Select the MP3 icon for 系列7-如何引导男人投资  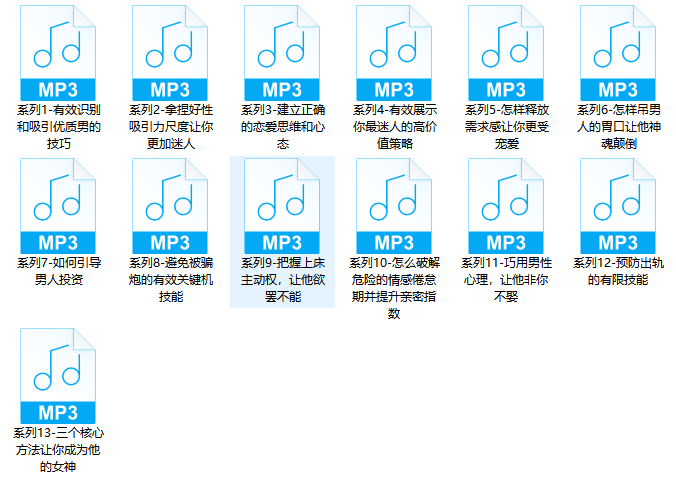coord(58,206)
